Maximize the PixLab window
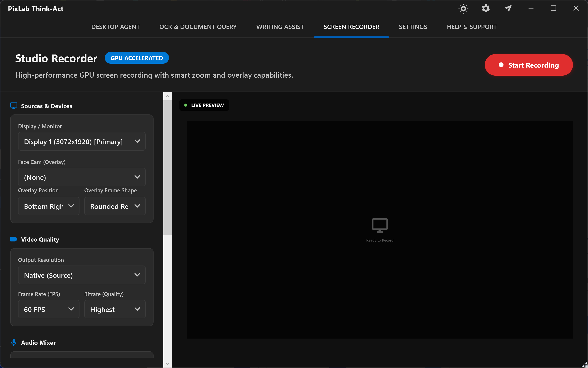 (x=554, y=9)
